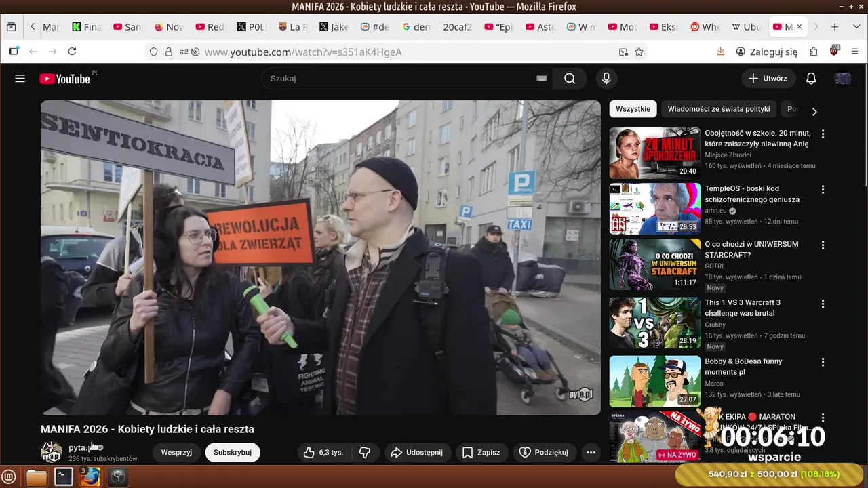Open title O co chodzi w UNIWERSUM STARCRAFT
The height and width of the screenshot is (488, 868).
pos(751,249)
